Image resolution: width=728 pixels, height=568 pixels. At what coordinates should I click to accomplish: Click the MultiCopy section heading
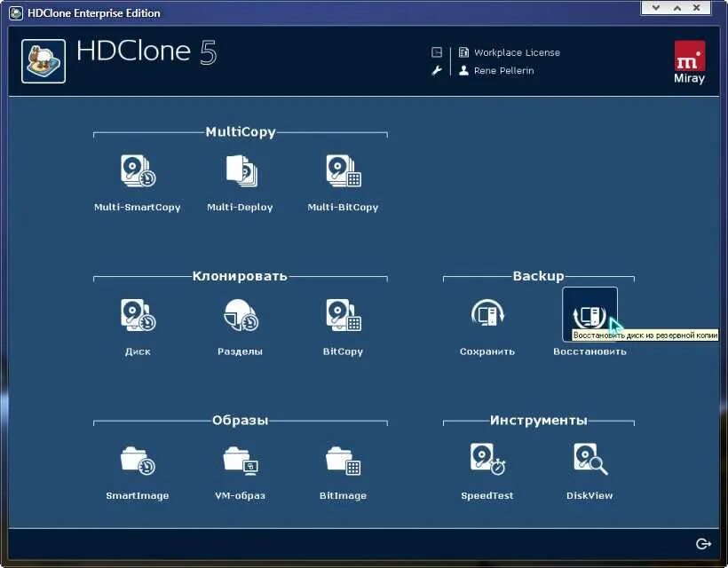pyautogui.click(x=241, y=131)
